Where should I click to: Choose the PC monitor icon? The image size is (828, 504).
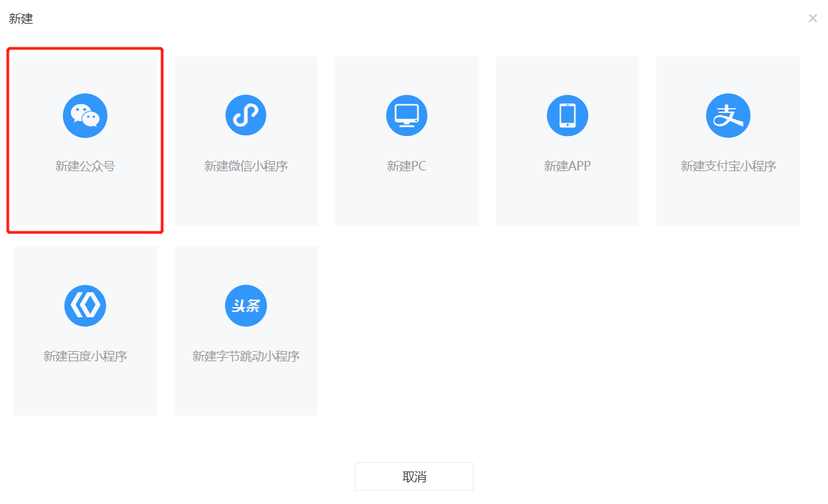tap(407, 115)
